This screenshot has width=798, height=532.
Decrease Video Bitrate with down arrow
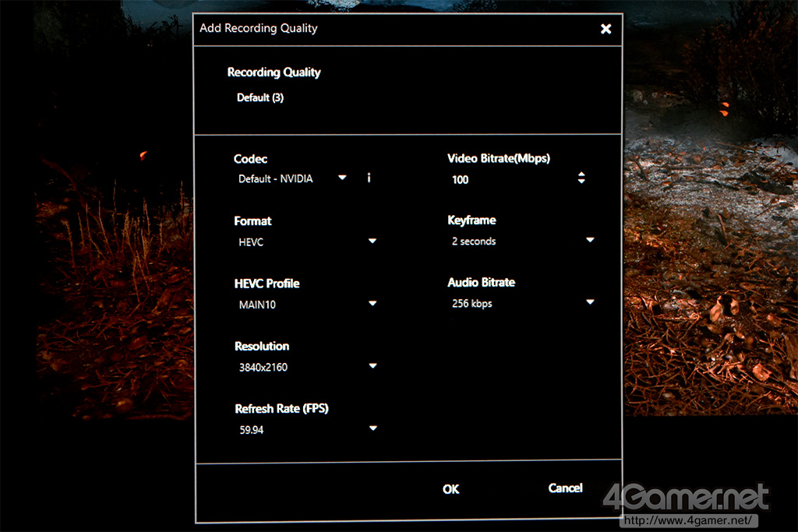pyautogui.click(x=581, y=181)
